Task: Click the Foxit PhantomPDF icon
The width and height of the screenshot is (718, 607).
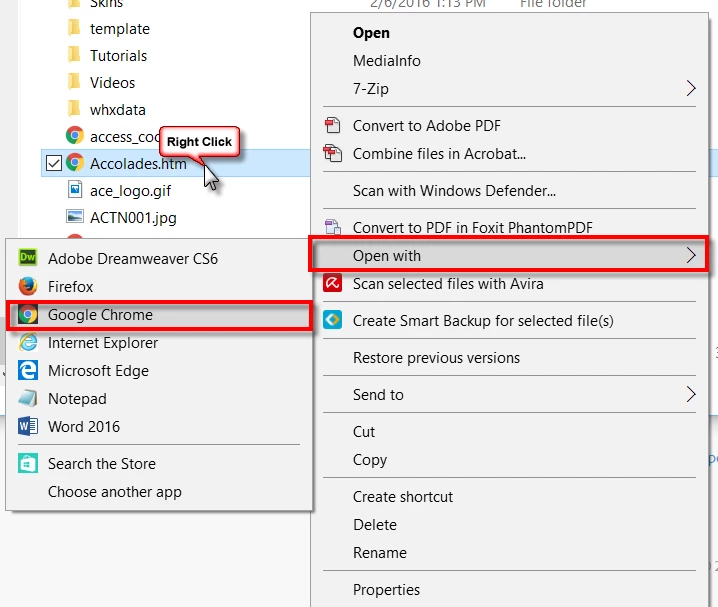Action: [x=332, y=227]
